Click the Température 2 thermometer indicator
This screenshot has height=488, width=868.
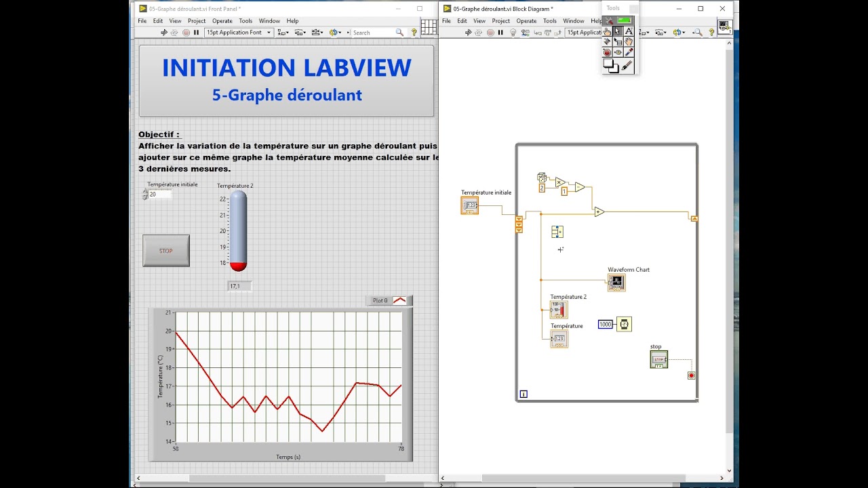(238, 230)
